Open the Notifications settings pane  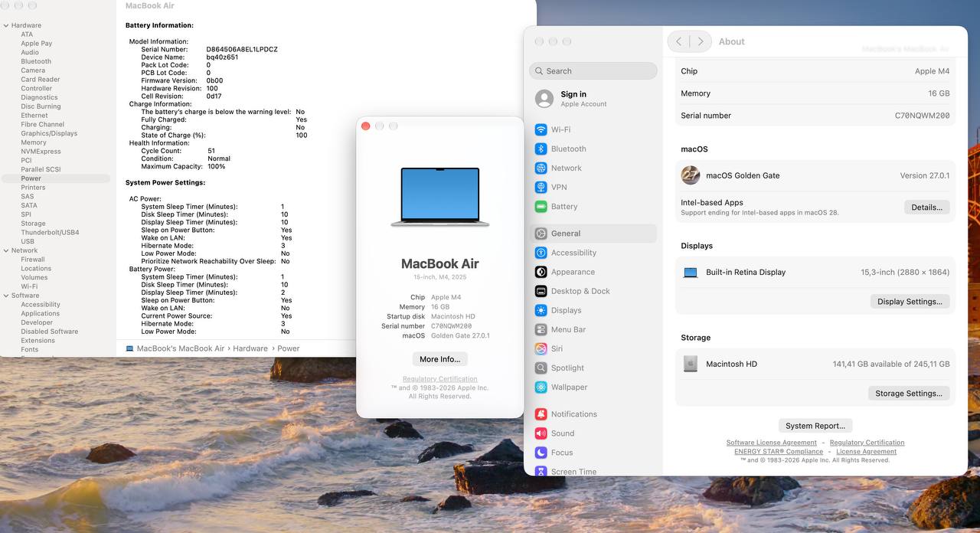(593, 414)
